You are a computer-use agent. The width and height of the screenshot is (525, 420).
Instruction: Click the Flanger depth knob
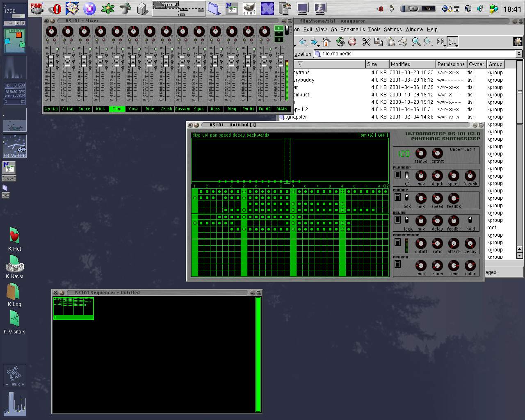pyautogui.click(x=437, y=176)
